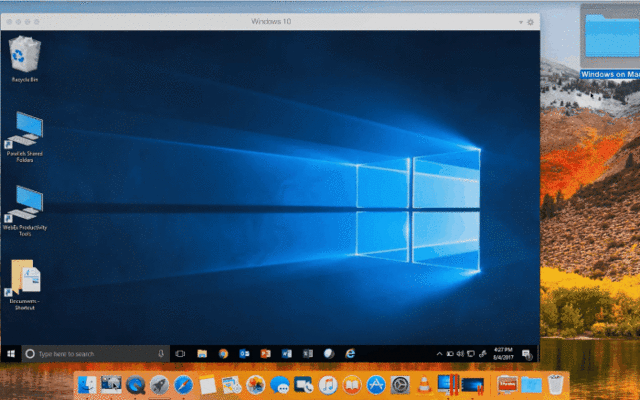Select the Recycle Bin desktop icon
This screenshot has height=400, width=640.
point(24,59)
